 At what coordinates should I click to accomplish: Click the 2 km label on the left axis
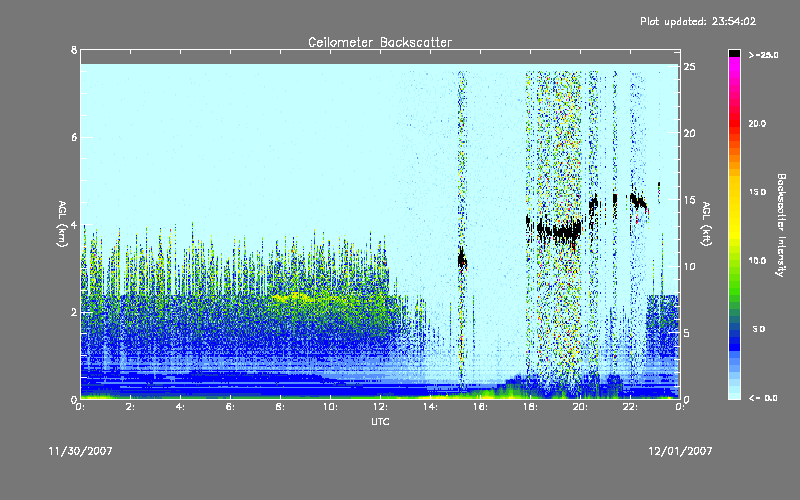pyautogui.click(x=74, y=312)
